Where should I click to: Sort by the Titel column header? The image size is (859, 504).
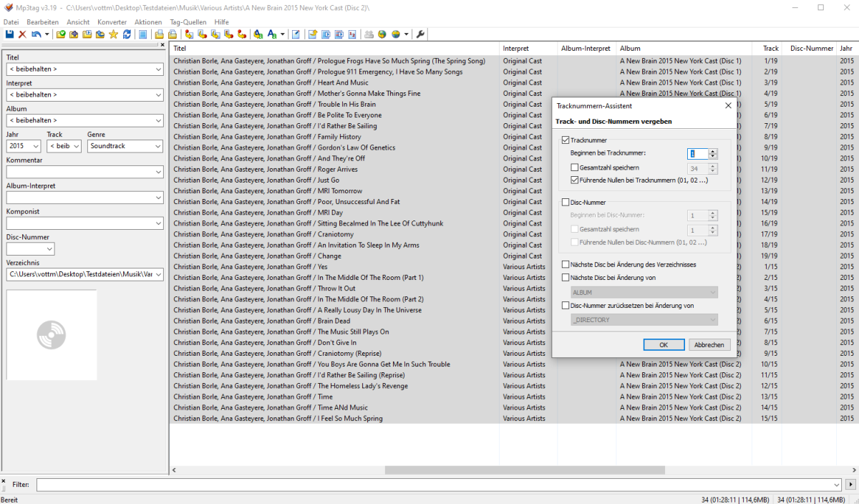click(334, 49)
